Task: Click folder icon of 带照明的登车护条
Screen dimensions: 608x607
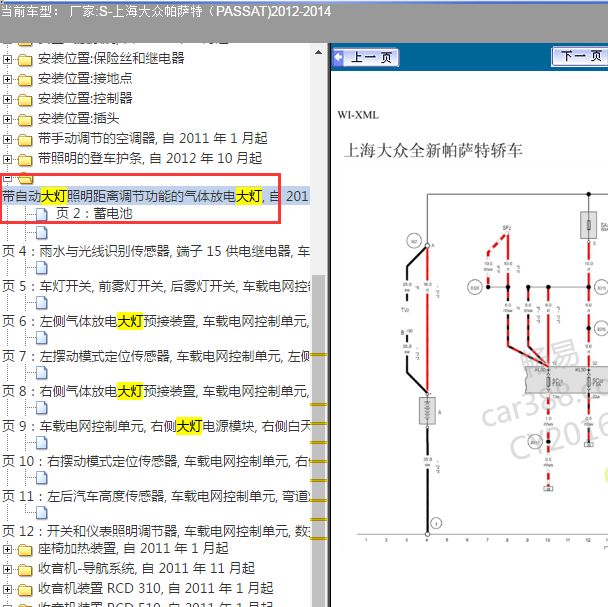Action: click(x=25, y=160)
